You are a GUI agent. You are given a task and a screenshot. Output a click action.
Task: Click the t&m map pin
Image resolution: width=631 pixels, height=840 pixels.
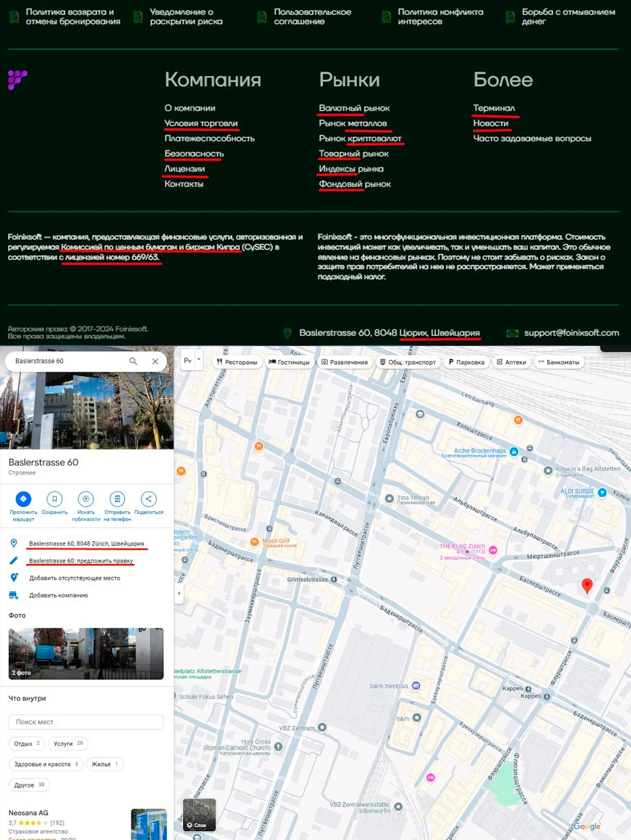pyautogui.click(x=417, y=718)
